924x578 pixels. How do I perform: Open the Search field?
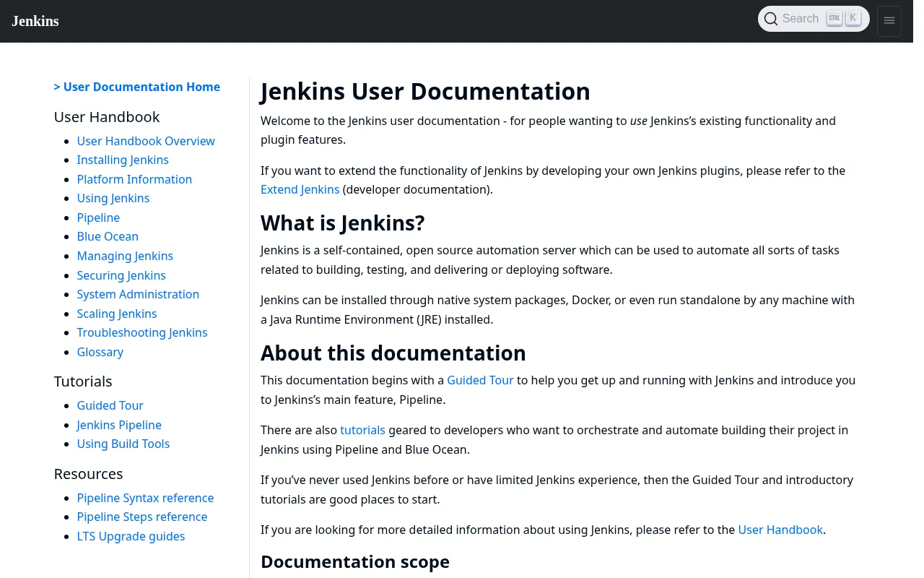click(x=814, y=19)
